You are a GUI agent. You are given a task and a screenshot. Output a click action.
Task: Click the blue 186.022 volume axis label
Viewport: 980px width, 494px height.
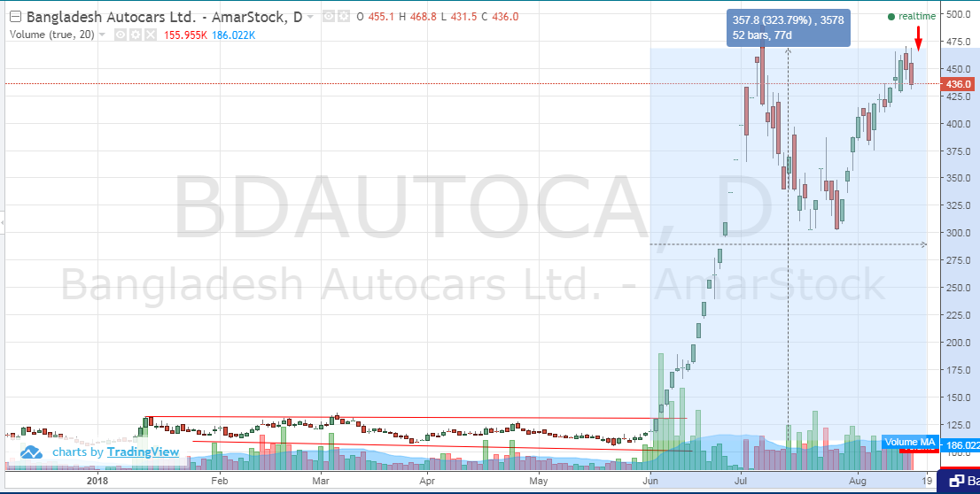tap(961, 445)
